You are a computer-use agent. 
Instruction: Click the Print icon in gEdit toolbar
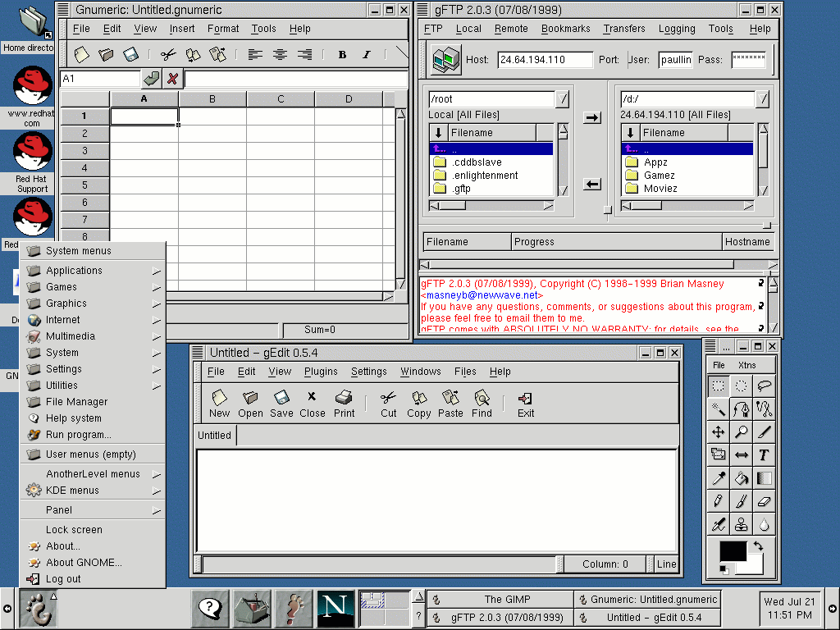coord(344,403)
